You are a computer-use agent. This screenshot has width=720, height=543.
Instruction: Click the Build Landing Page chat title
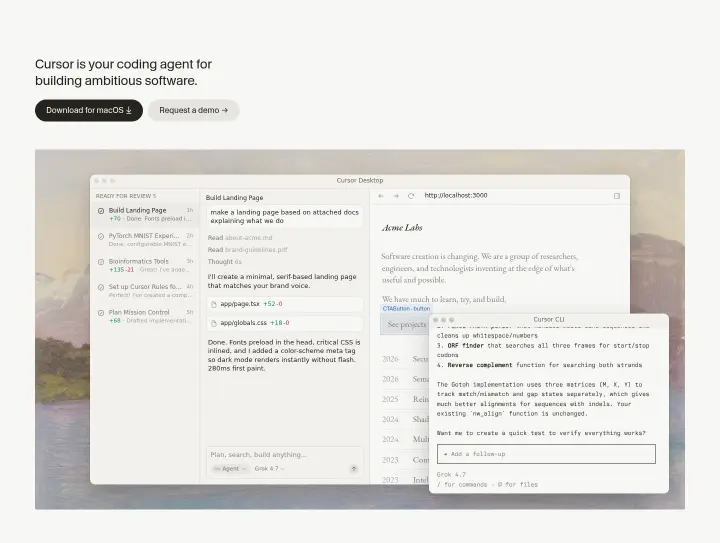click(234, 198)
